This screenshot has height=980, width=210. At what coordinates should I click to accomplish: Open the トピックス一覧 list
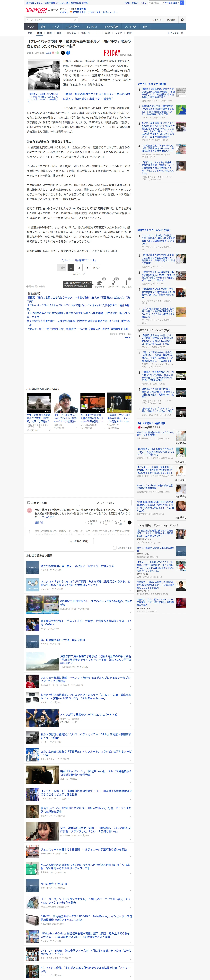175,33
